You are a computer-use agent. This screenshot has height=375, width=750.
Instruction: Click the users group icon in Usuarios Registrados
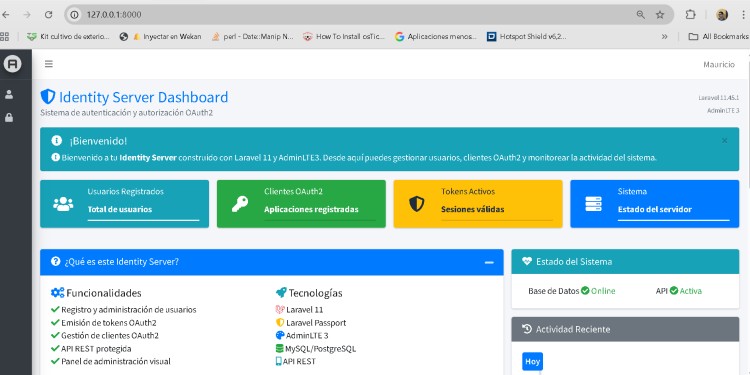pos(63,204)
